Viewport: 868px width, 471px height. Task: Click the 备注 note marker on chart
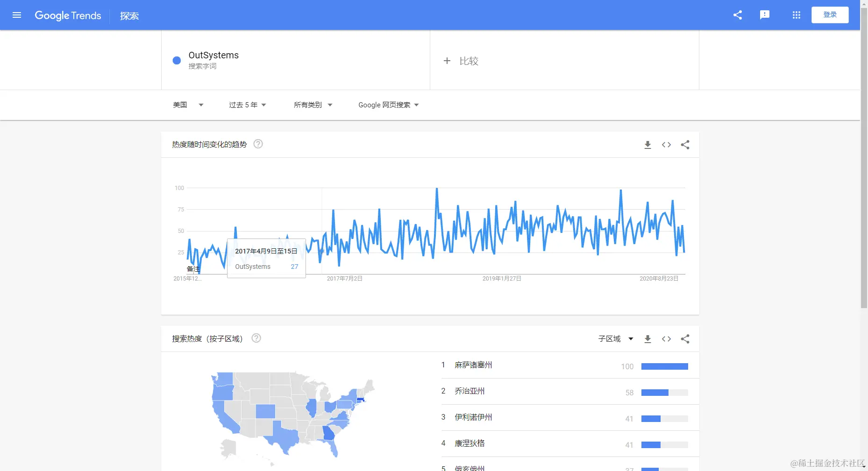coord(193,269)
